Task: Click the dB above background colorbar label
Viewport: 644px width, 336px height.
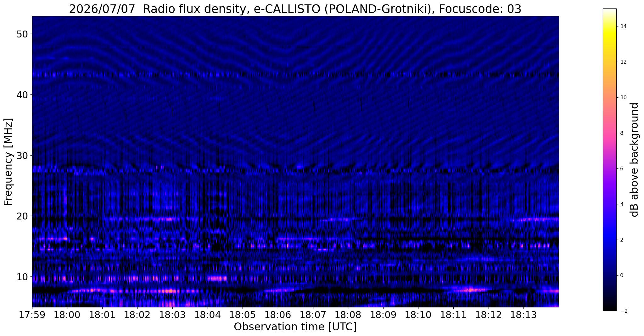Action: (x=635, y=160)
